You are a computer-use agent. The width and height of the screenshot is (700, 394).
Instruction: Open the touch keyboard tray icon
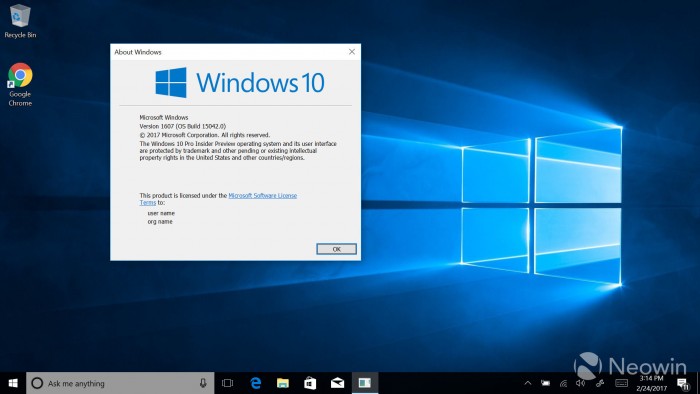(621, 383)
